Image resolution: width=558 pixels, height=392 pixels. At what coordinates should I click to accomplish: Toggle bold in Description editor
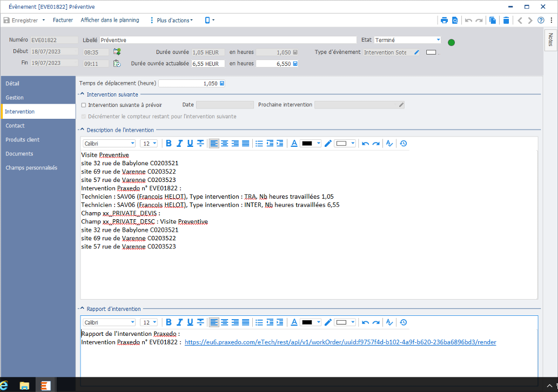tap(169, 143)
